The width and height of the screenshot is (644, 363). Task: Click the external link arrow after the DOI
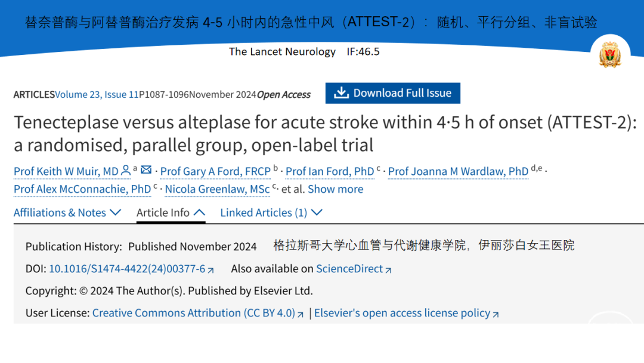click(210, 270)
